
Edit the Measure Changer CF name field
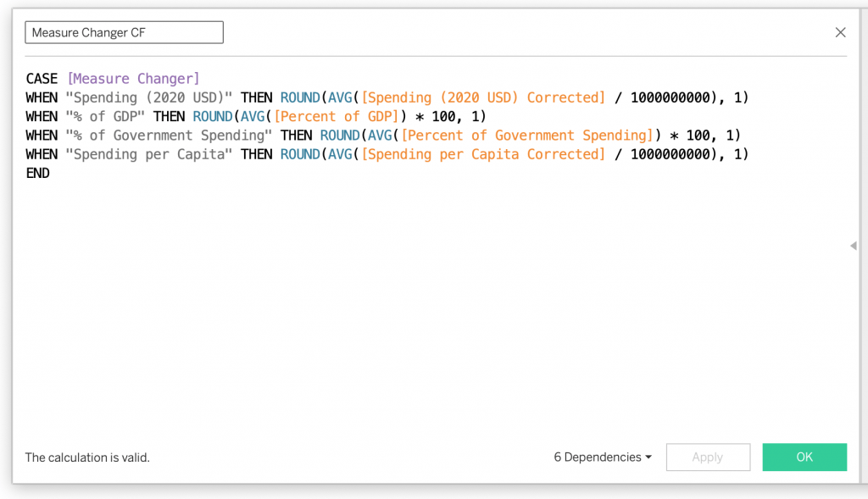125,33
